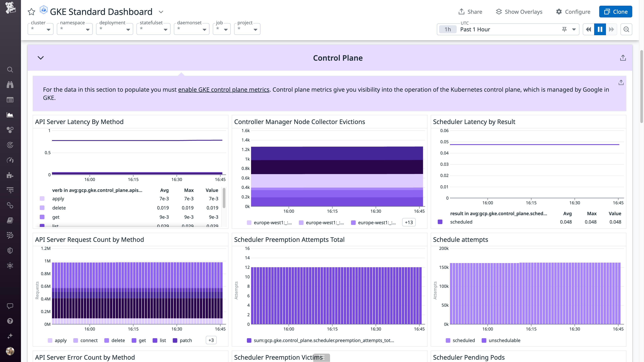Open the GKE Standard Dashboard title menu
This screenshot has height=362, width=644.
pos(161,12)
